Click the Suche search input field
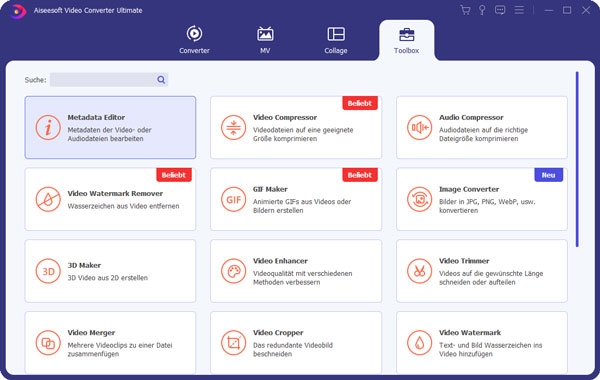Image resolution: width=600 pixels, height=380 pixels. pyautogui.click(x=109, y=80)
